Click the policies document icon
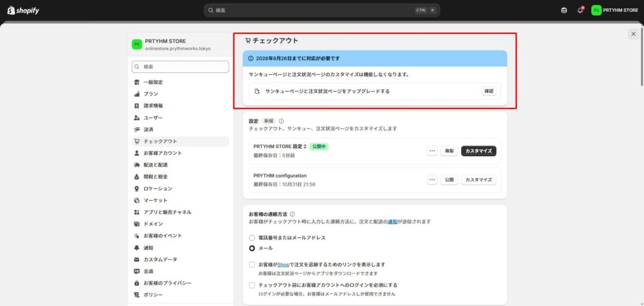Image resolution: width=644 pixels, height=306 pixels. 136,295
